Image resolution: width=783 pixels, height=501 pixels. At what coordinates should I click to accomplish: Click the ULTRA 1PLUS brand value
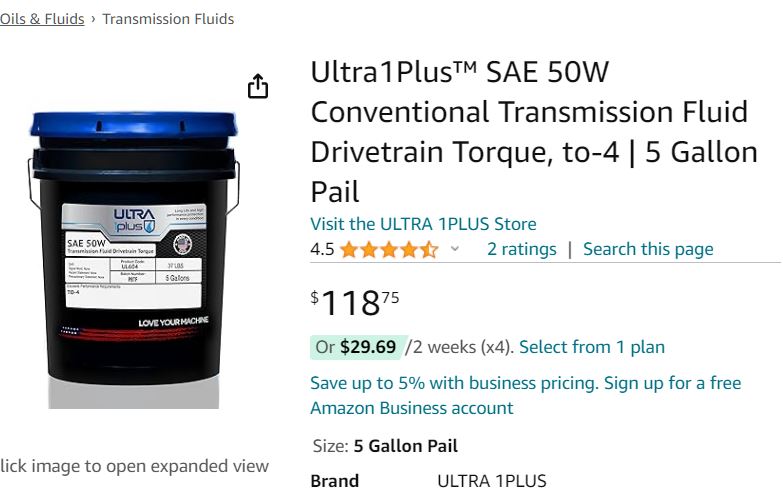(491, 481)
